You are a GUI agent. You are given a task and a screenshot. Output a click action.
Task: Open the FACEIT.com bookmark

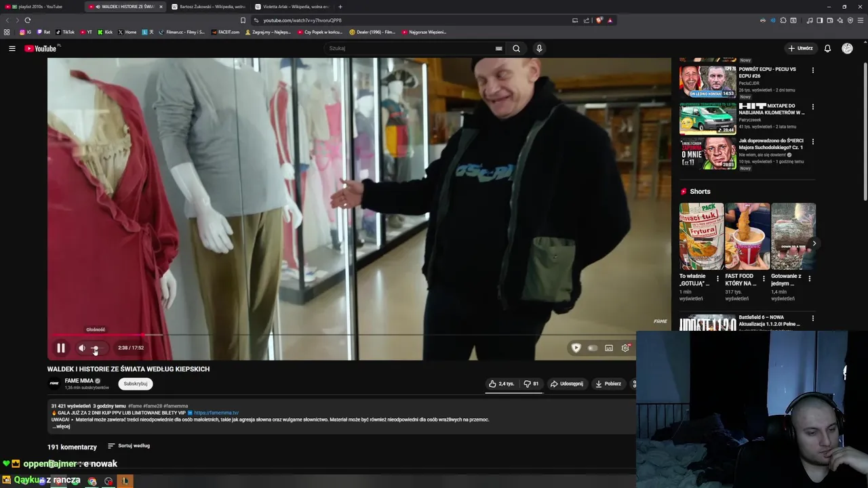[226, 32]
